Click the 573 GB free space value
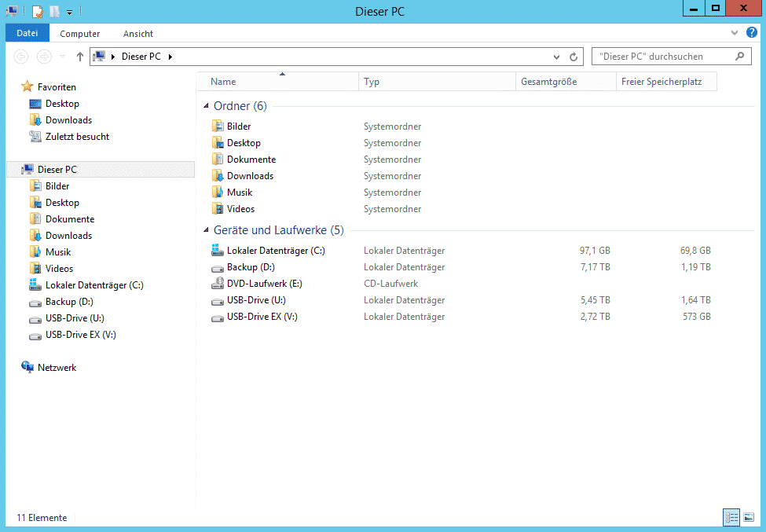This screenshot has width=766, height=532. click(697, 317)
